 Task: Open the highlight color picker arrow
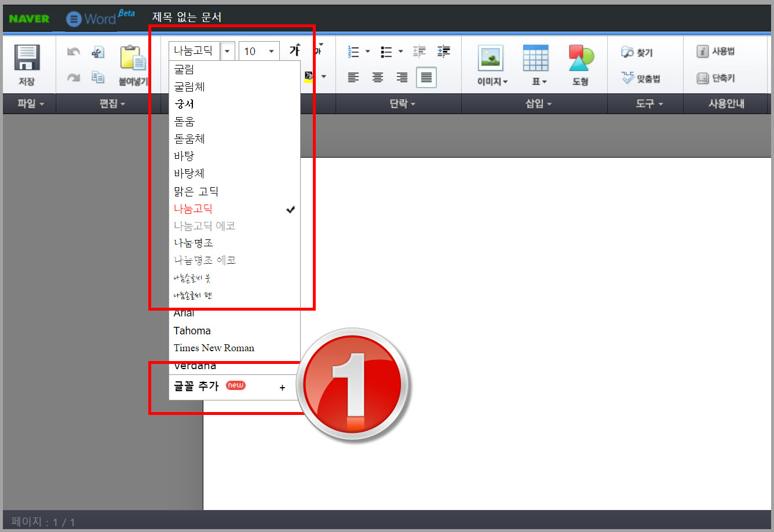click(323, 76)
